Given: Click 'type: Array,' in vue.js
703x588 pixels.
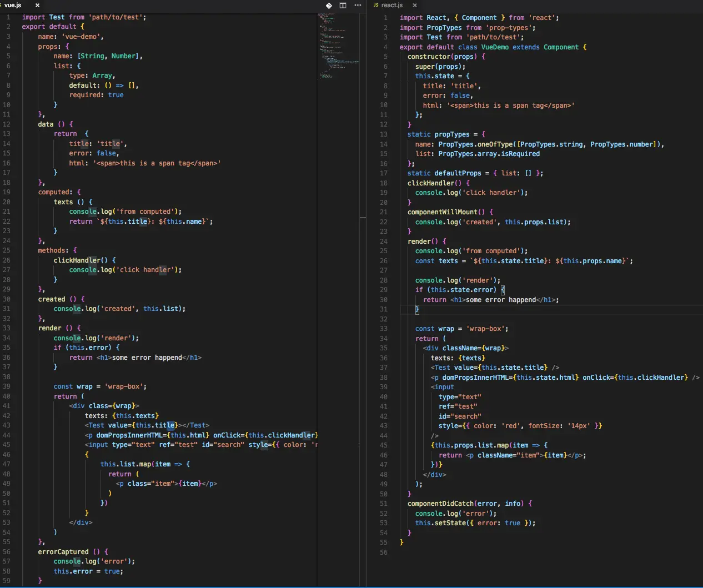Looking at the screenshot, I should pos(92,76).
